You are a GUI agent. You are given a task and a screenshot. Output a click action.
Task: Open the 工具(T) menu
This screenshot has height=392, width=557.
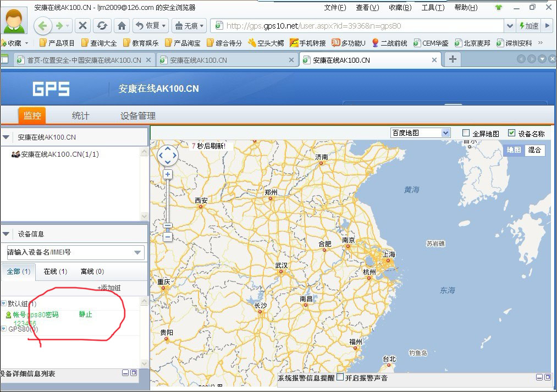(x=433, y=8)
